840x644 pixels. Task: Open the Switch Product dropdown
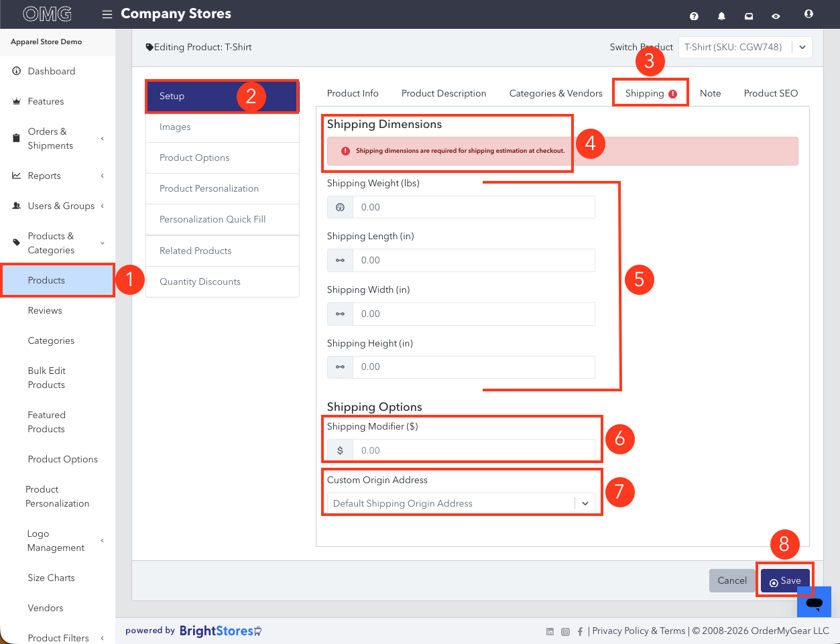[745, 47]
